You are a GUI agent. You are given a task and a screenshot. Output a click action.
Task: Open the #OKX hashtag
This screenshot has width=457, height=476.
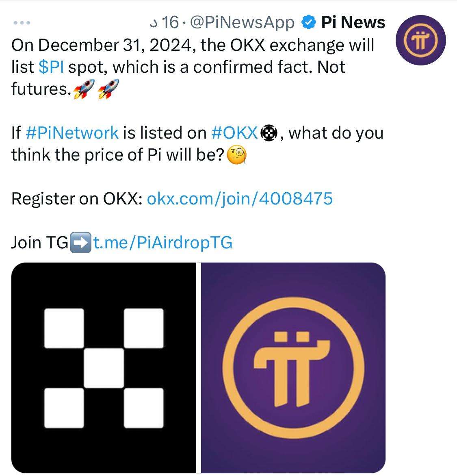pyautogui.click(x=234, y=133)
